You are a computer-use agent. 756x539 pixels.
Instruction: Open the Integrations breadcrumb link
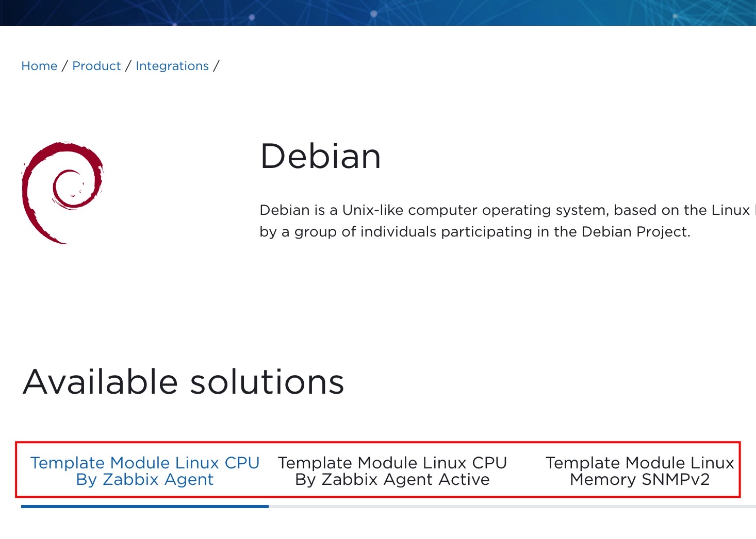tap(172, 66)
